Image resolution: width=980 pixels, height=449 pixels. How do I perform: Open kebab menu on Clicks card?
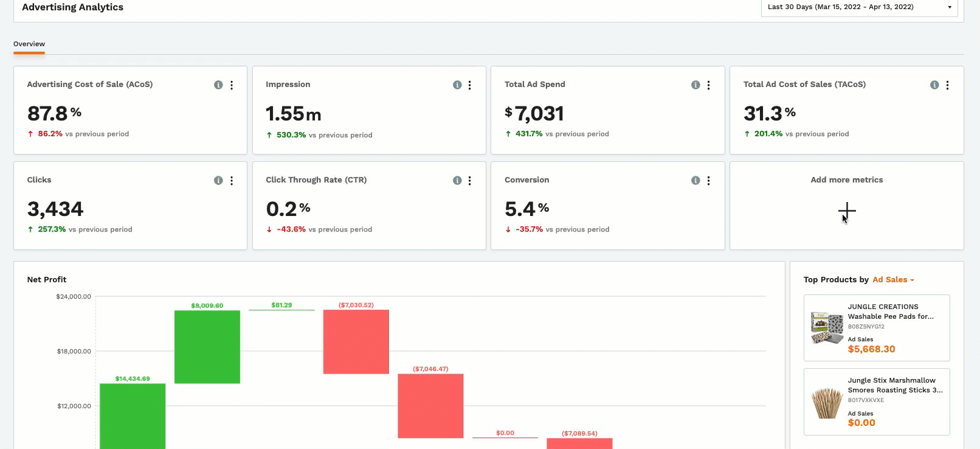click(232, 181)
